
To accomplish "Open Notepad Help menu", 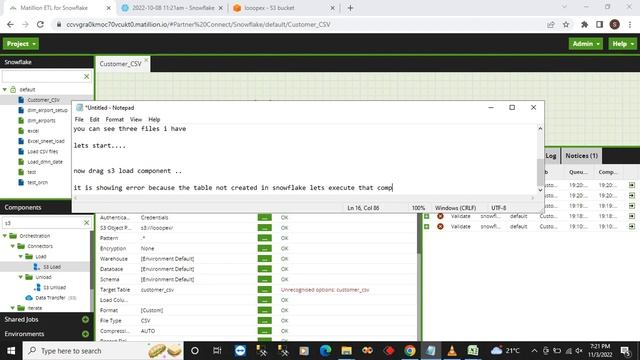I will 154,120.
